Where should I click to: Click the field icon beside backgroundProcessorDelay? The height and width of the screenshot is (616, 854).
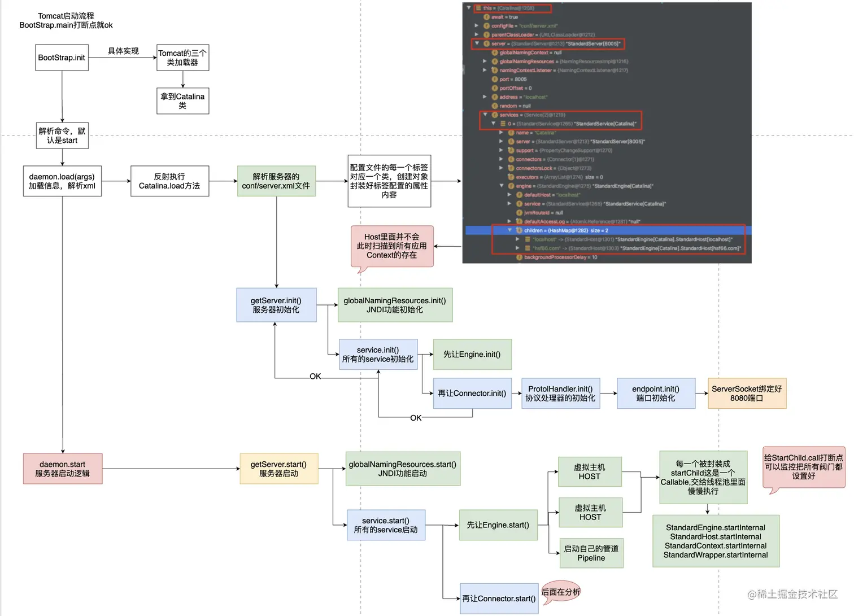(519, 257)
